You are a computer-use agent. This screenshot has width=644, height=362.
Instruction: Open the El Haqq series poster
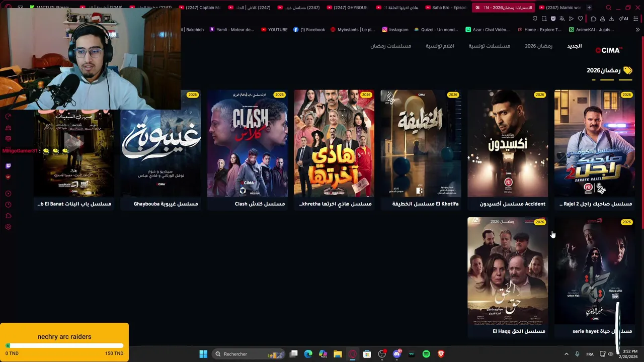point(508,270)
